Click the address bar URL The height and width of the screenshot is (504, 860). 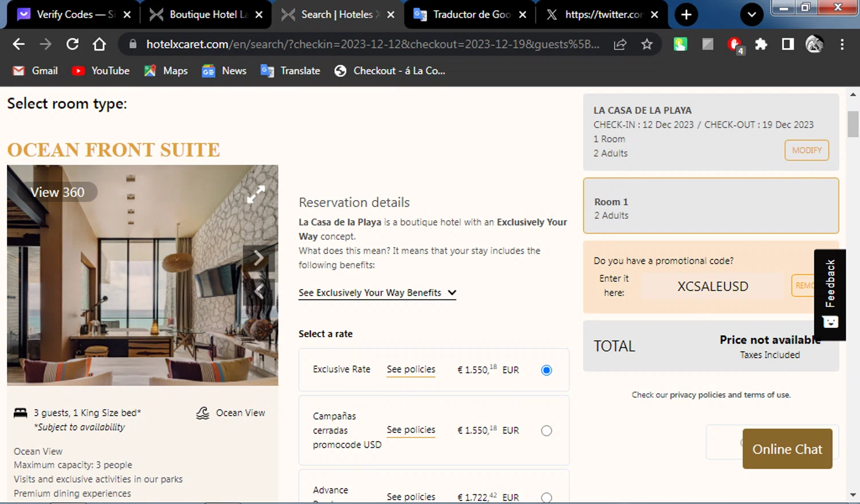click(x=373, y=44)
